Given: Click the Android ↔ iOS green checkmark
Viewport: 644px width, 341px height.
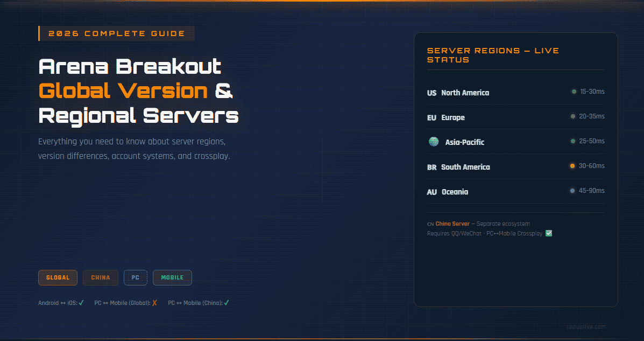Looking at the screenshot, I should pyautogui.click(x=81, y=303).
